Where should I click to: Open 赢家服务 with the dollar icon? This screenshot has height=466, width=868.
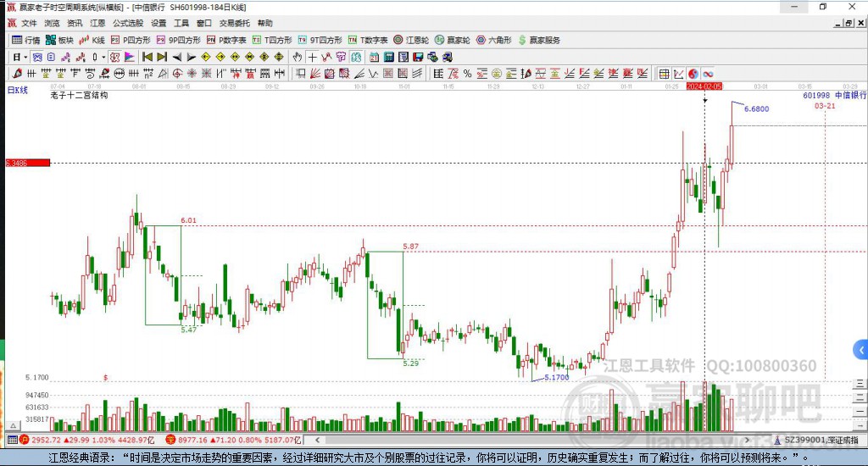point(539,40)
